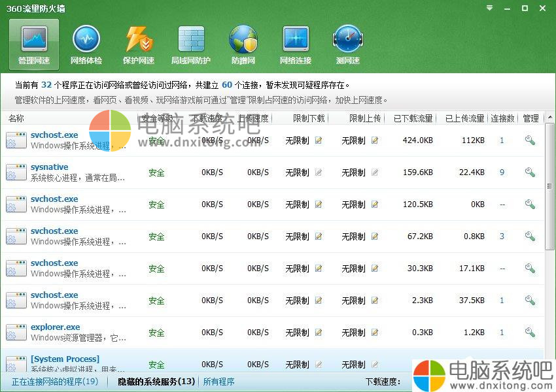The height and width of the screenshot is (392, 556).
Task: Go to the 防蹭网 tab
Action: pos(243,44)
